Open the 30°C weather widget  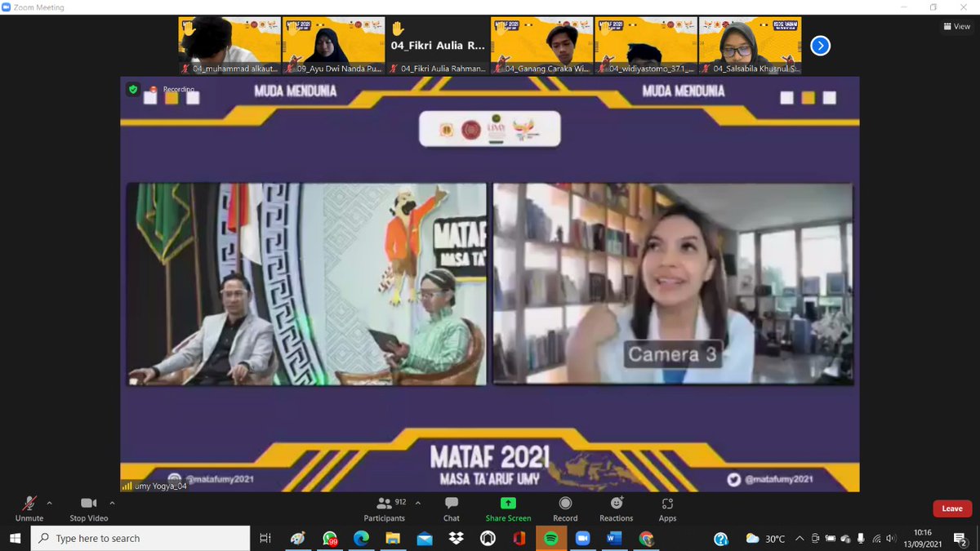tap(766, 539)
